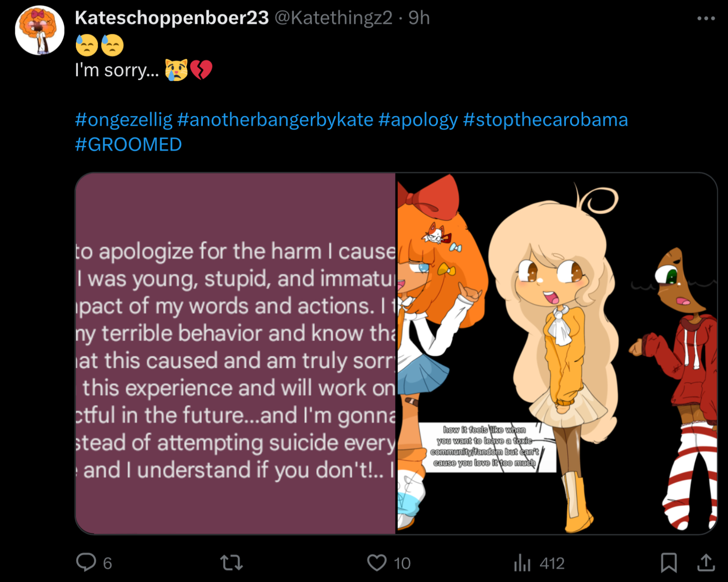Open the share upload icon

coord(706,563)
